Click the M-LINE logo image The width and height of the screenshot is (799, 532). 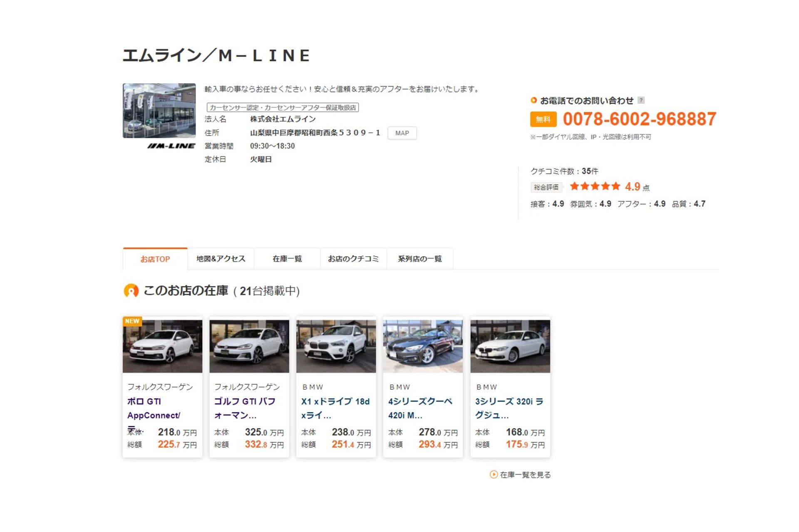click(171, 146)
